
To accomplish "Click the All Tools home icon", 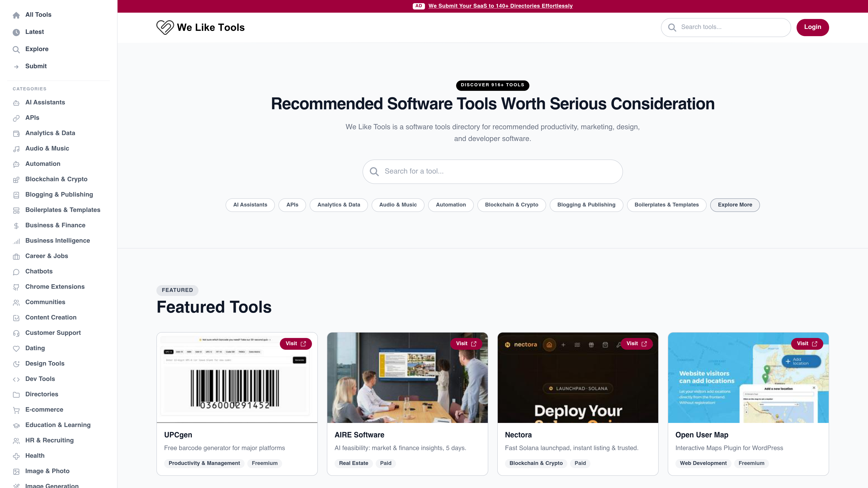I will click(16, 15).
